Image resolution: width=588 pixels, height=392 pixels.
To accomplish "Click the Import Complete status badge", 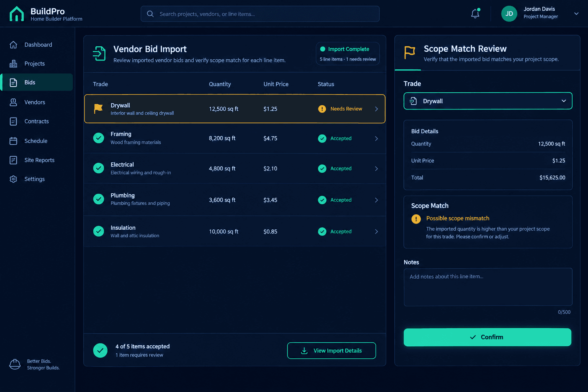I will (348, 54).
